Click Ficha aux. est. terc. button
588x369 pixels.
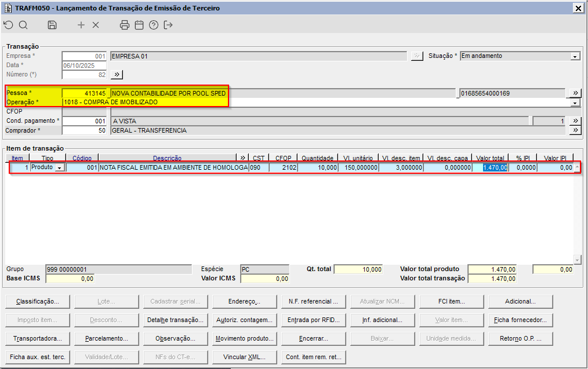38,357
